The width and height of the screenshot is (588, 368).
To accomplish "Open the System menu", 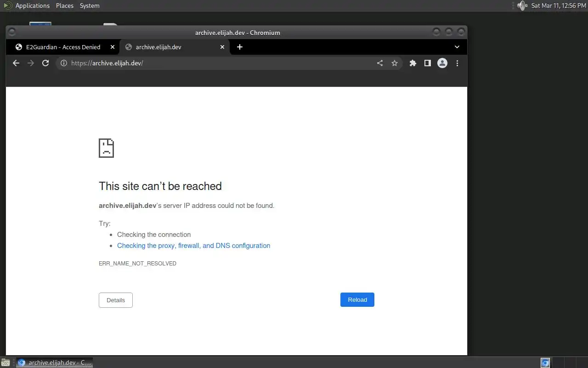I will coord(90,6).
